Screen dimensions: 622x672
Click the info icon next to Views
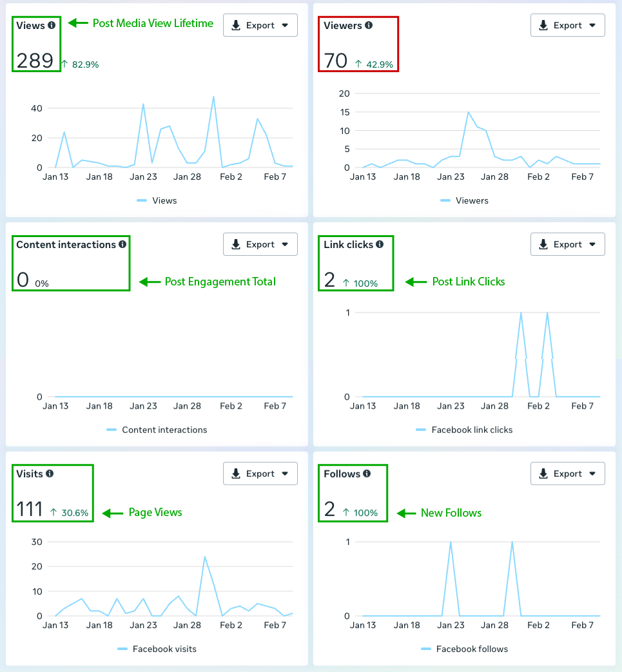[x=52, y=25]
